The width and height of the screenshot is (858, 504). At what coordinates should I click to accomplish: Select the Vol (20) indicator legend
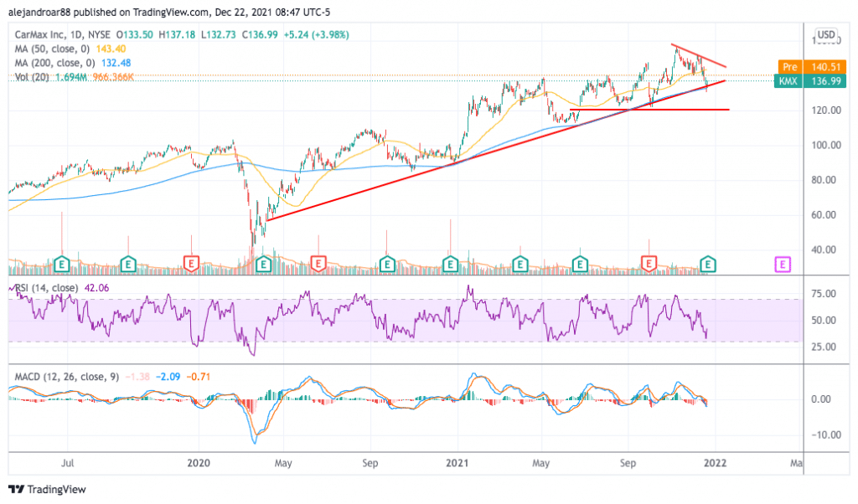(x=32, y=77)
